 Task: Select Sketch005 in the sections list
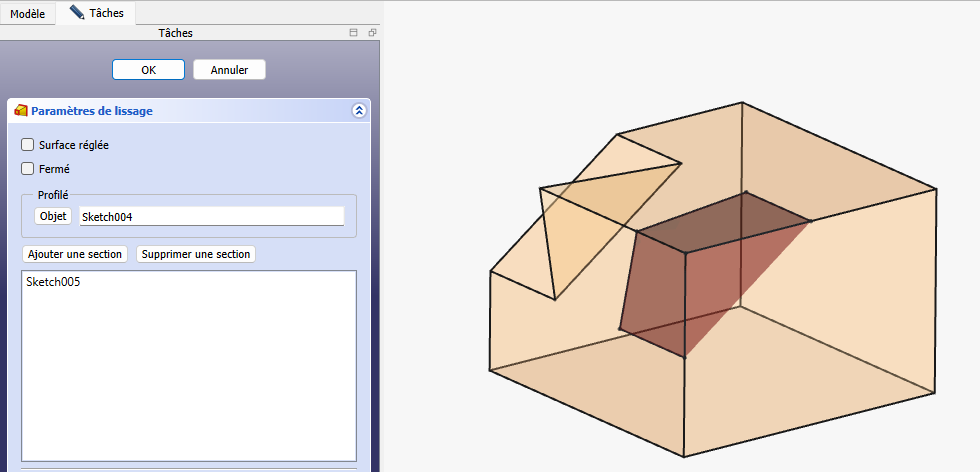pyautogui.click(x=54, y=282)
